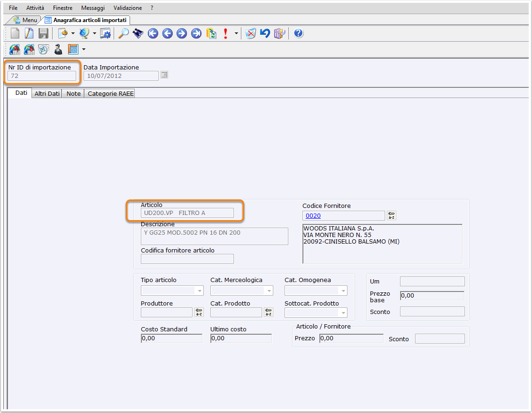Viewport: 532px width, 413px height.
Task: Click the Nr ID di importazione field
Action: point(42,76)
